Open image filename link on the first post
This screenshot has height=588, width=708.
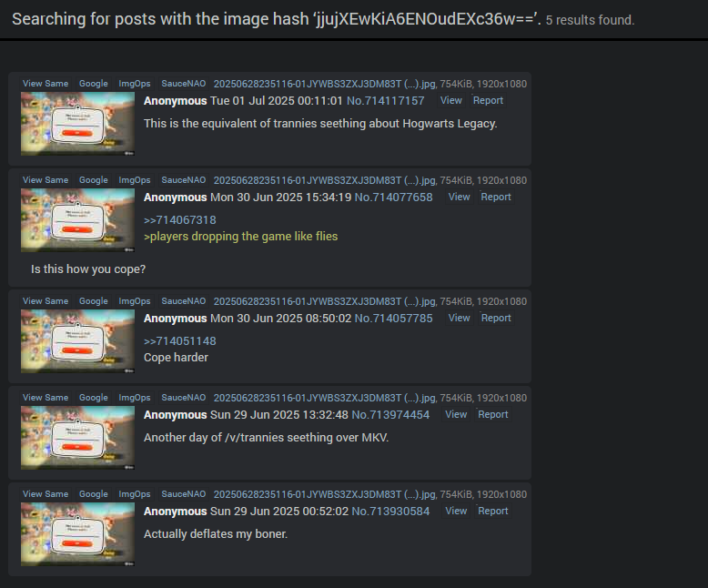pos(325,84)
